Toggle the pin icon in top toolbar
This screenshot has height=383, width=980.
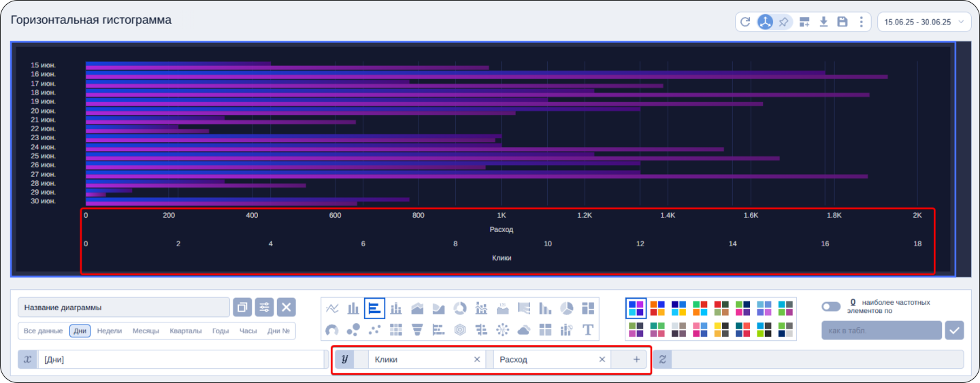pyautogui.click(x=784, y=22)
